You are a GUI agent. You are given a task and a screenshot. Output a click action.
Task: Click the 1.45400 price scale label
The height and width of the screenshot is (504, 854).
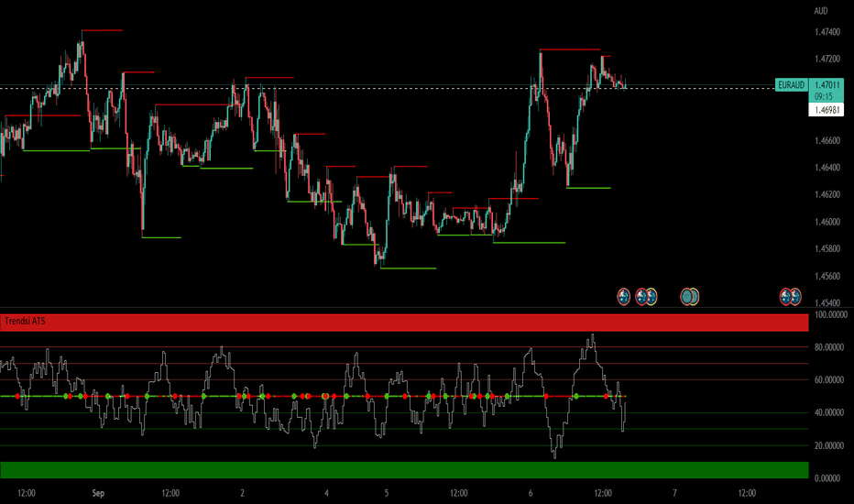pyautogui.click(x=827, y=303)
